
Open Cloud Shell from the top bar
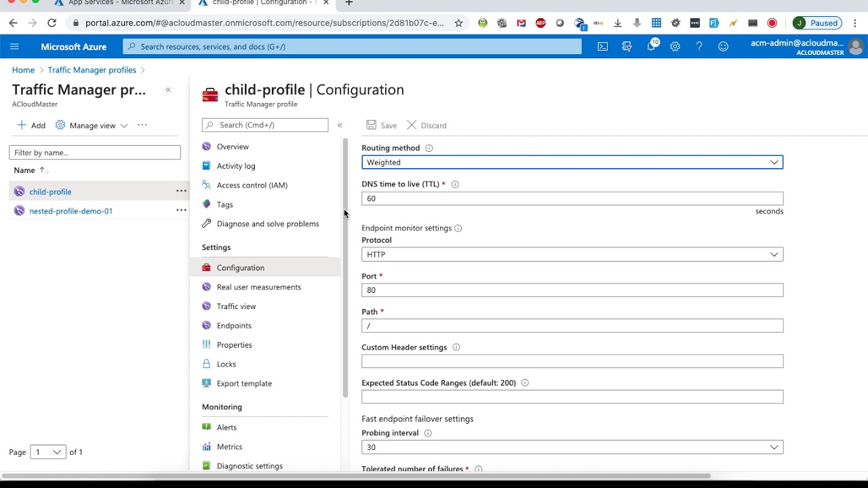(603, 47)
